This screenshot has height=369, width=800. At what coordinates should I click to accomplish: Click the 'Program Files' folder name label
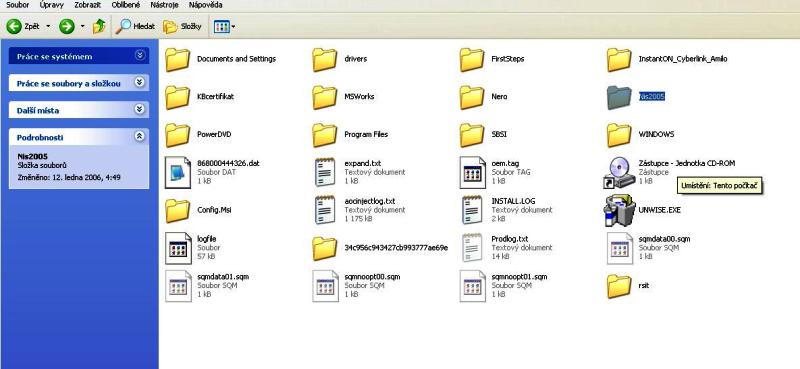366,134
